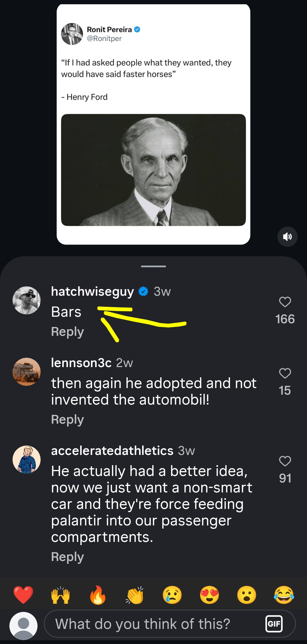The image size is (307, 644).
Task: Send the red heart emoji reaction
Action: [23, 595]
